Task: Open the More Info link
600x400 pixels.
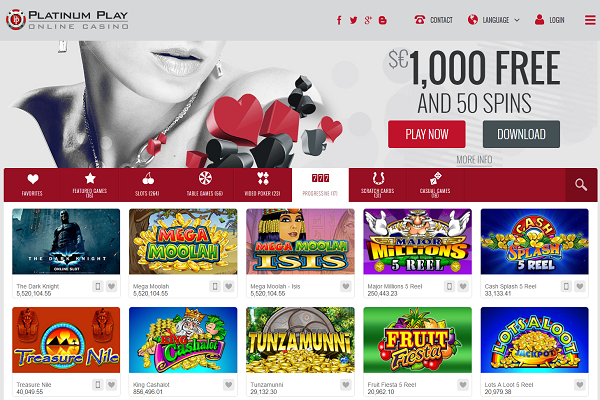Action: tap(474, 160)
